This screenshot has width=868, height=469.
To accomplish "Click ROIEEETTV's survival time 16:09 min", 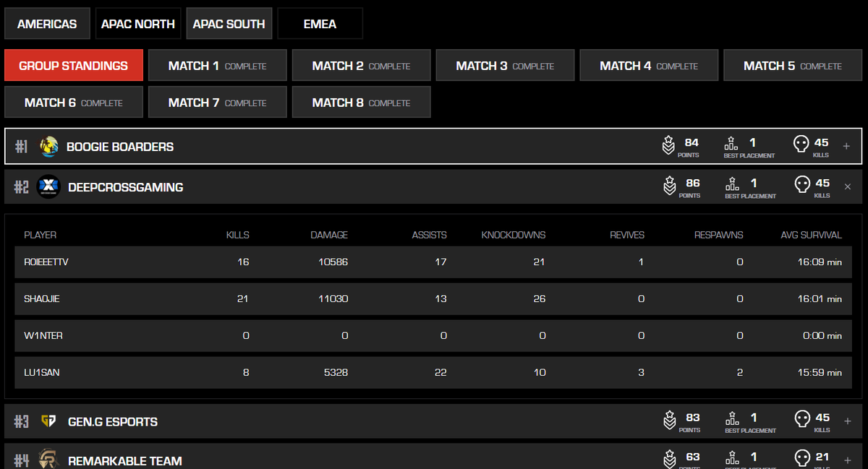I will tap(820, 262).
